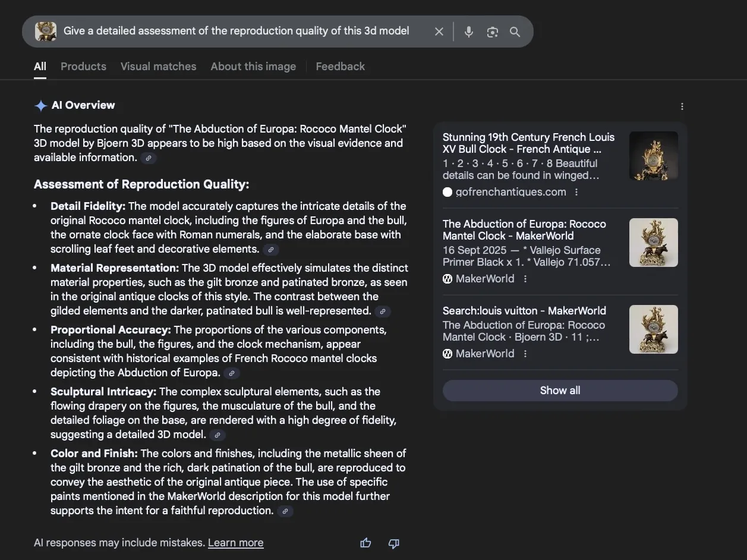747x560 pixels.
Task: Click the gofrenchantiques.com site favicon
Action: [x=447, y=192]
